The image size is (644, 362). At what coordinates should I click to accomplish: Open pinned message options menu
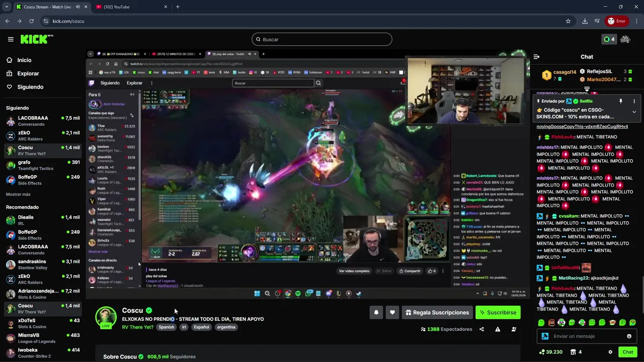coord(634,101)
